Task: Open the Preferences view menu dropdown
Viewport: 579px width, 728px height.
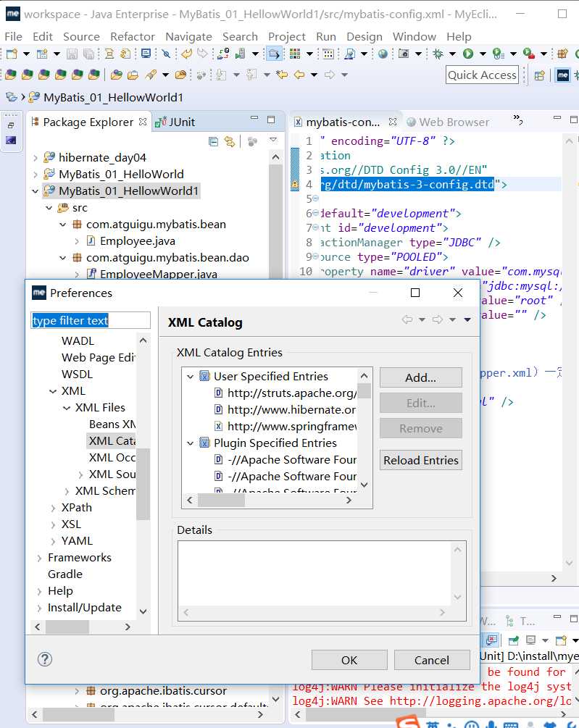Action: point(467,319)
